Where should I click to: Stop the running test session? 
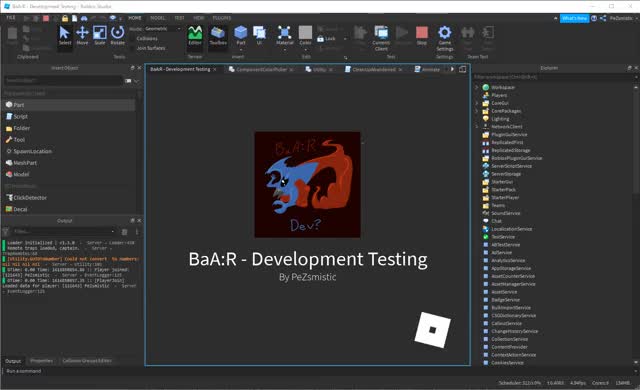pos(422,35)
